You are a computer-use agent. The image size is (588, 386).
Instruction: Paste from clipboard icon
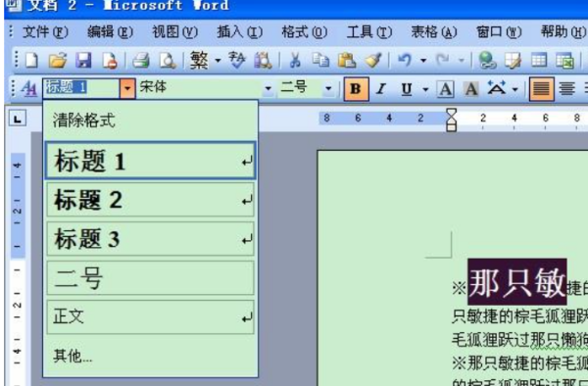pos(347,60)
